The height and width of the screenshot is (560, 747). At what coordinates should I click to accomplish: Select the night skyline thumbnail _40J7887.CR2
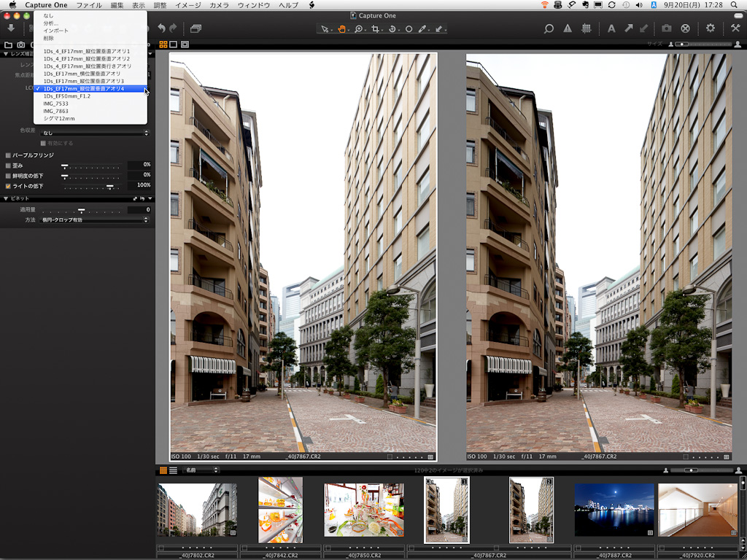point(614,510)
